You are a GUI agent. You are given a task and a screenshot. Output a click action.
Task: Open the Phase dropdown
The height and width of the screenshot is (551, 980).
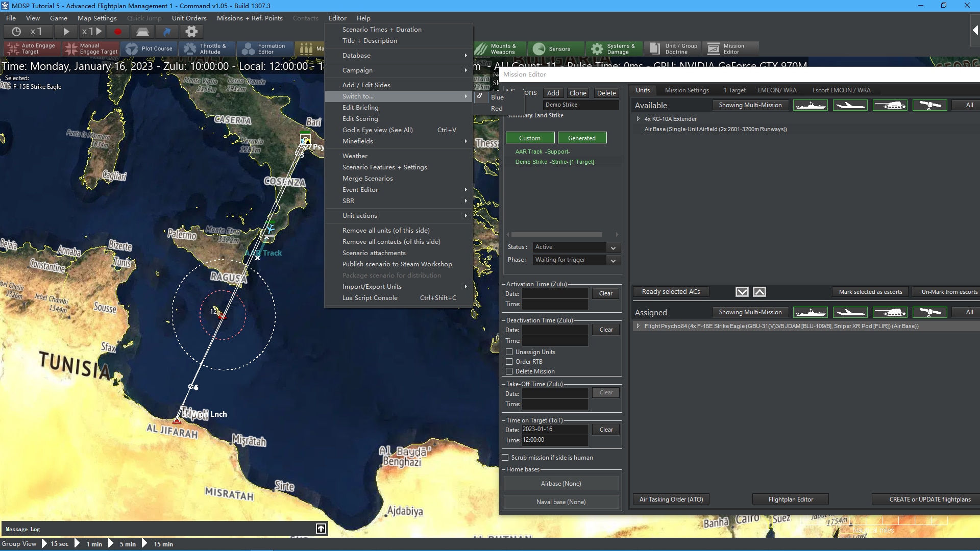tap(576, 260)
